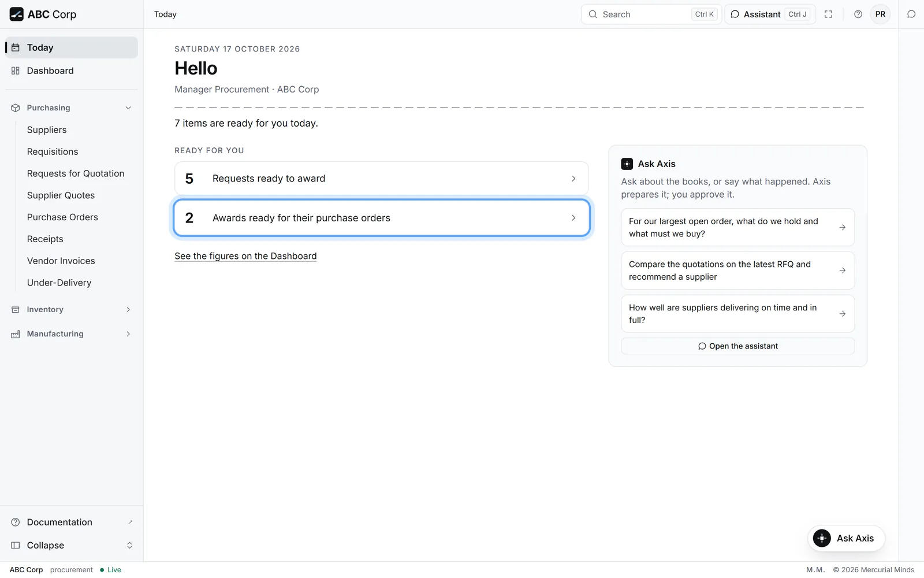Collapse the Purchasing section chevron
This screenshot has height=578, width=924.
click(x=128, y=108)
